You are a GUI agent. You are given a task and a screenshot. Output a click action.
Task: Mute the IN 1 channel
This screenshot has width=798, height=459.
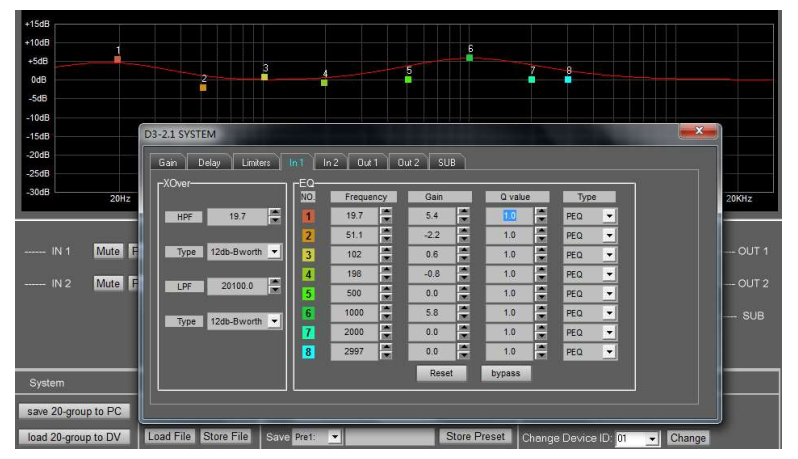(x=108, y=250)
